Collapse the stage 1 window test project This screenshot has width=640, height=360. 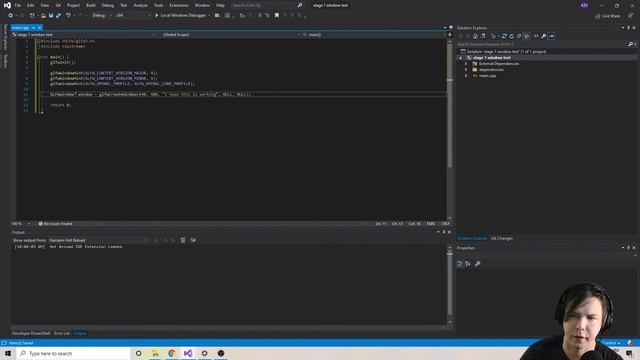pos(461,58)
